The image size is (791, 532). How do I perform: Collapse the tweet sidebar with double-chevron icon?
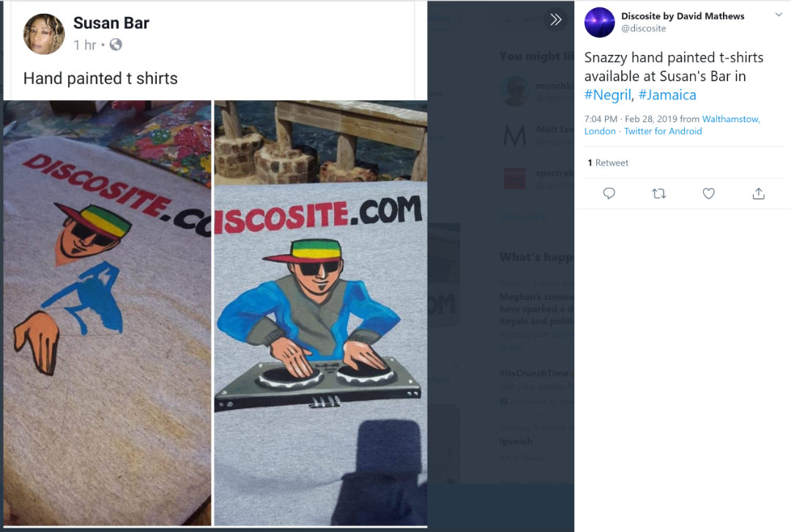click(x=556, y=20)
